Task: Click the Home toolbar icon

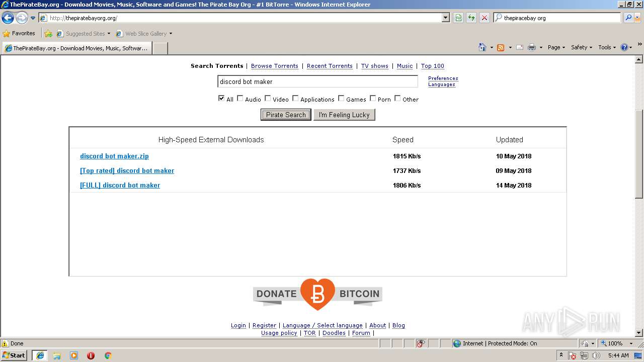Action: click(482, 47)
